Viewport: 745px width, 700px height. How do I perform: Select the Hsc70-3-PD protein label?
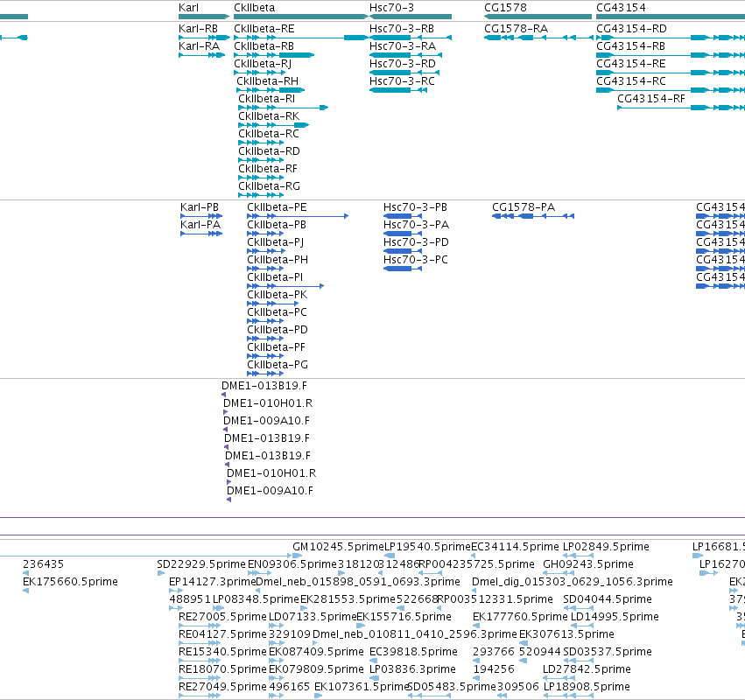416,242
